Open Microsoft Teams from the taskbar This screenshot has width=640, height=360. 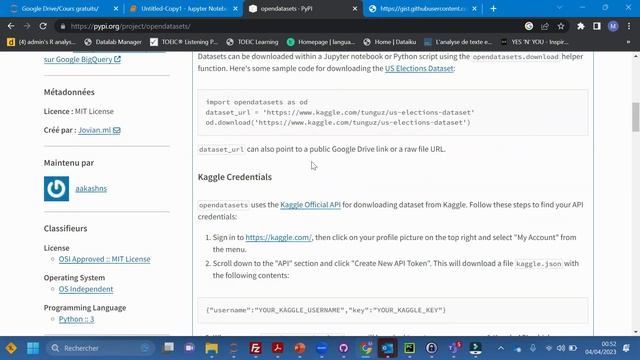tap(453, 348)
